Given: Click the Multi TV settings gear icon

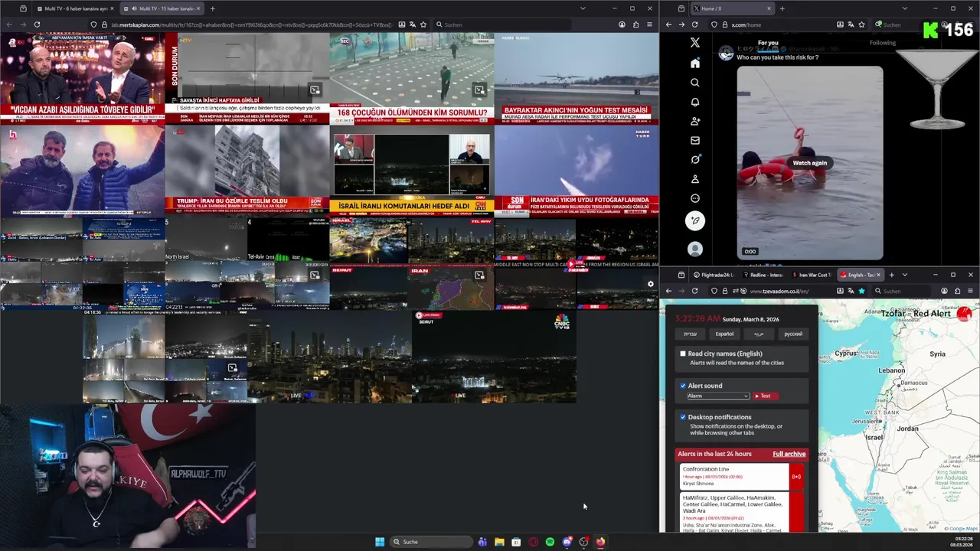Looking at the screenshot, I should 651,284.
